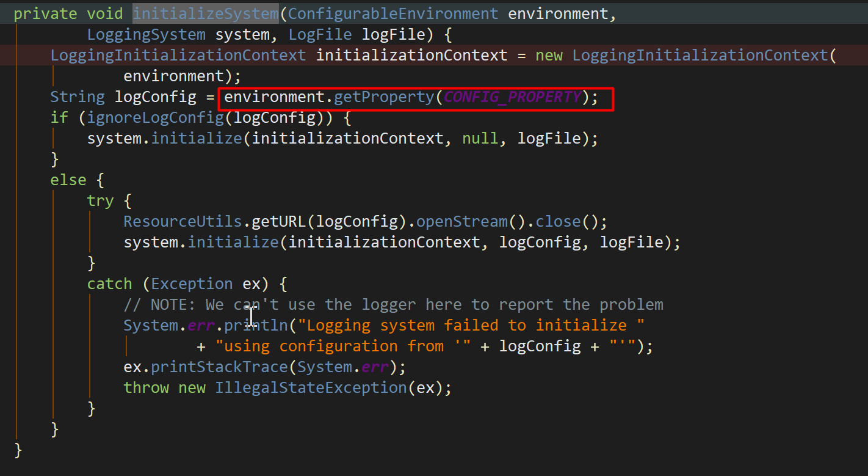Click the Exception type in catch clause
The width and height of the screenshot is (868, 476).
tap(192, 283)
